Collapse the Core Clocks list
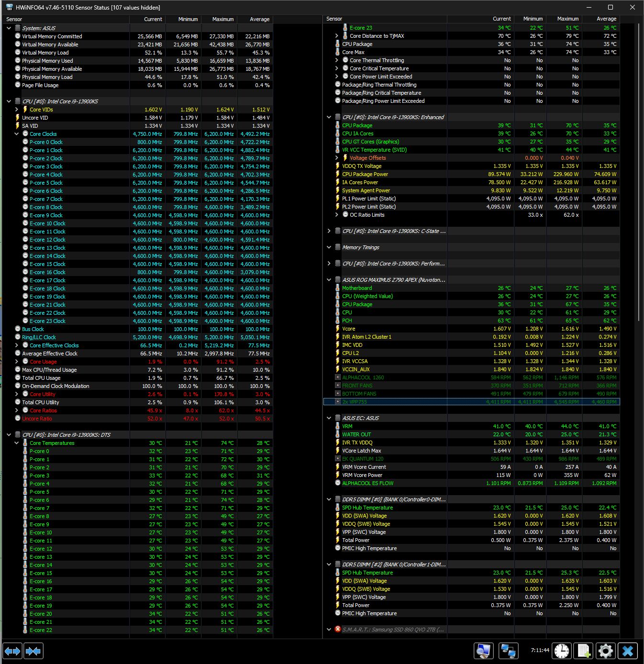The width and height of the screenshot is (644, 664). tap(17, 134)
